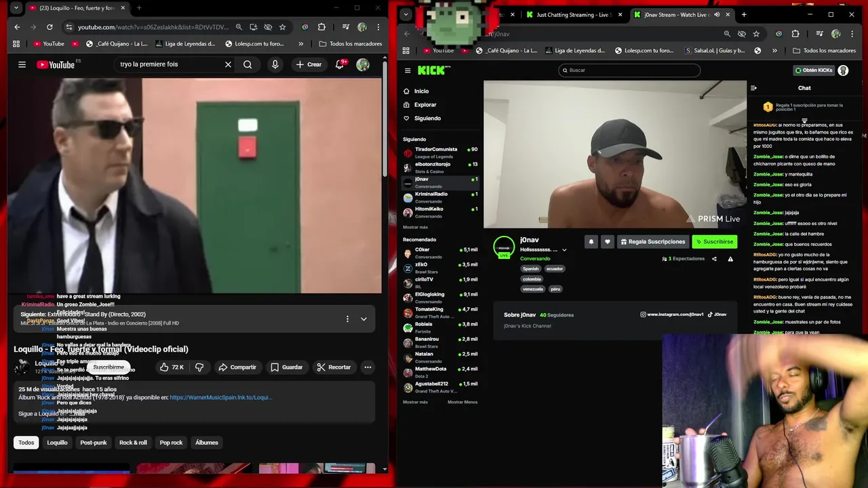Go back in the YouTube browser window
This screenshot has height=488, width=868.
pos(17,27)
